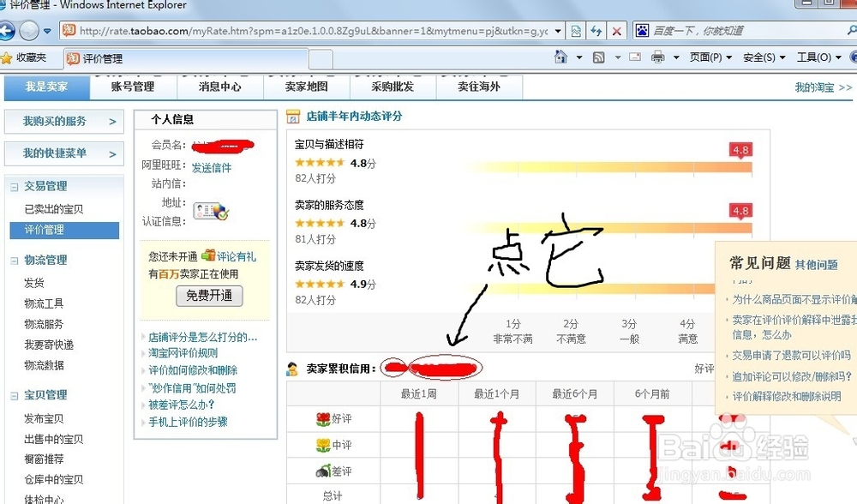
Task: Select the 账号管理 tab
Action: pyautogui.click(x=132, y=87)
